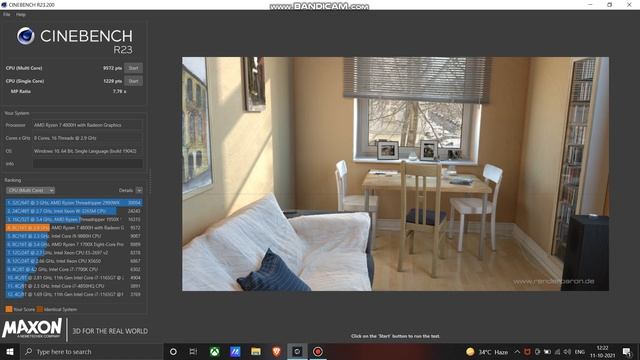The width and height of the screenshot is (640, 360).
Task: Open Cortana circle icon on taskbar
Action: (x=173, y=351)
